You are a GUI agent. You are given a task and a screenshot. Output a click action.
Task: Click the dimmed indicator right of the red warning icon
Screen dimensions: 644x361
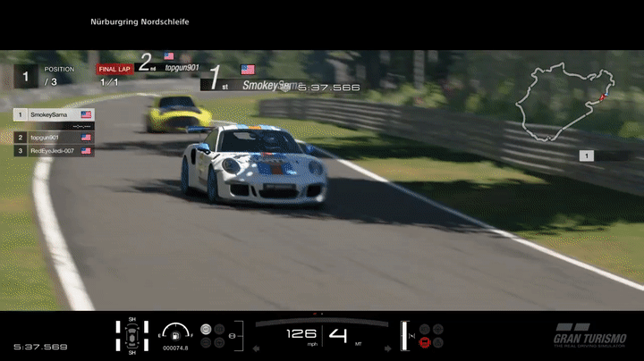(x=438, y=342)
